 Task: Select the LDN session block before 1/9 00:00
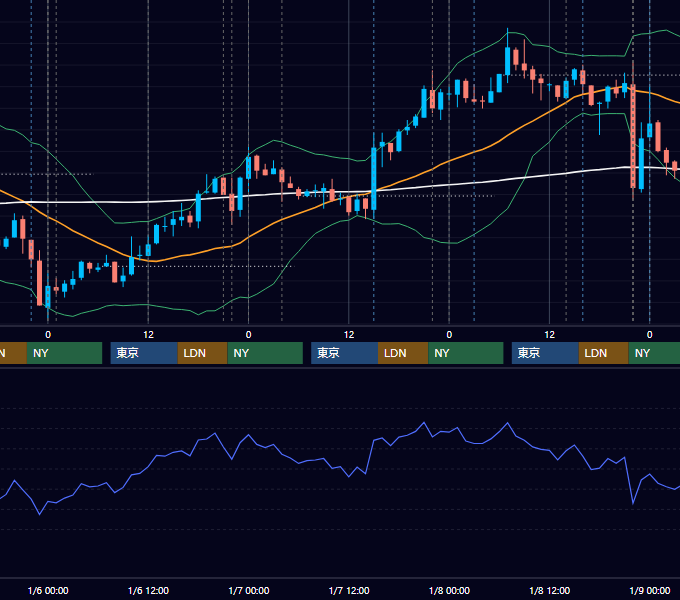coord(603,353)
